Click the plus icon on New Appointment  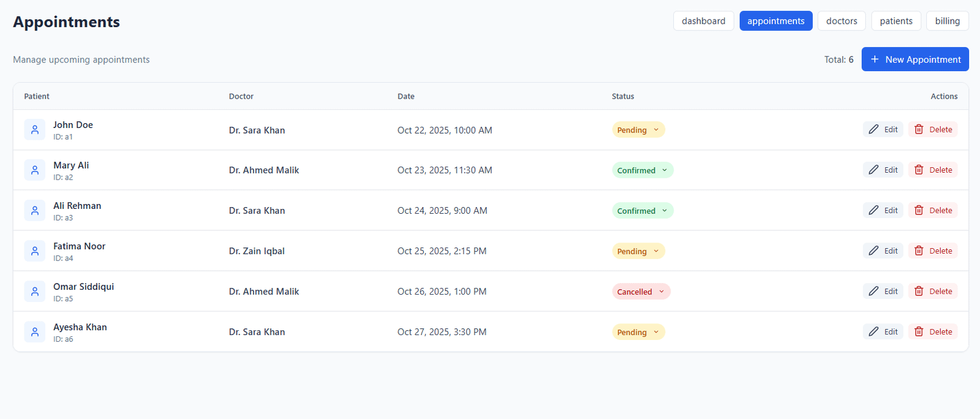(x=875, y=59)
